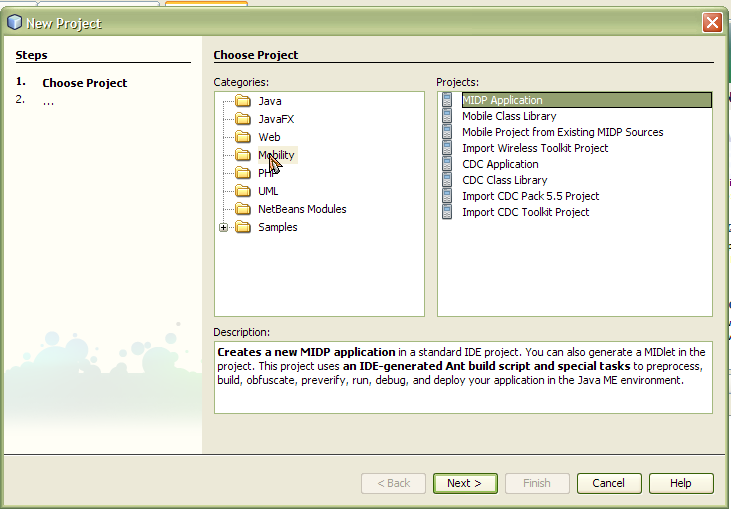This screenshot has width=731, height=509.
Task: Click the Next > button
Action: pos(465,483)
